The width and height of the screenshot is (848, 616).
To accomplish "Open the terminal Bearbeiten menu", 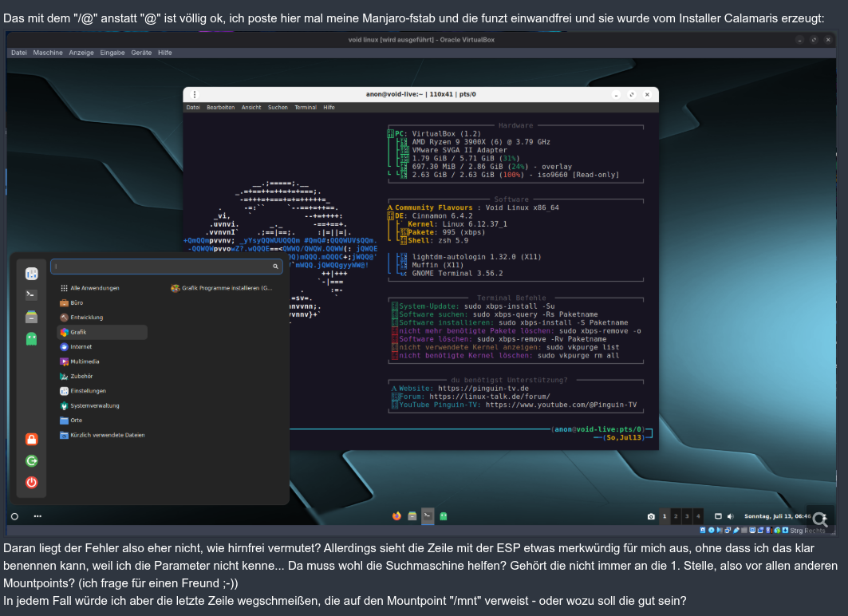I will coord(220,107).
